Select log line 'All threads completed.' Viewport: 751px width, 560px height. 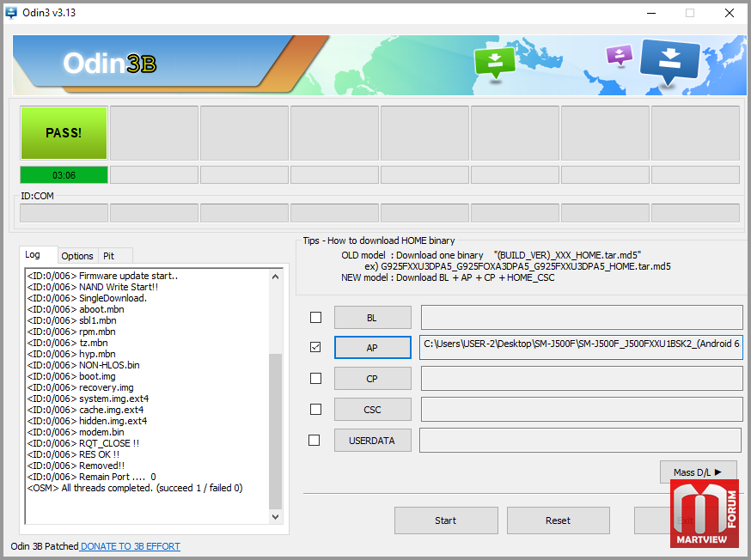point(135,488)
